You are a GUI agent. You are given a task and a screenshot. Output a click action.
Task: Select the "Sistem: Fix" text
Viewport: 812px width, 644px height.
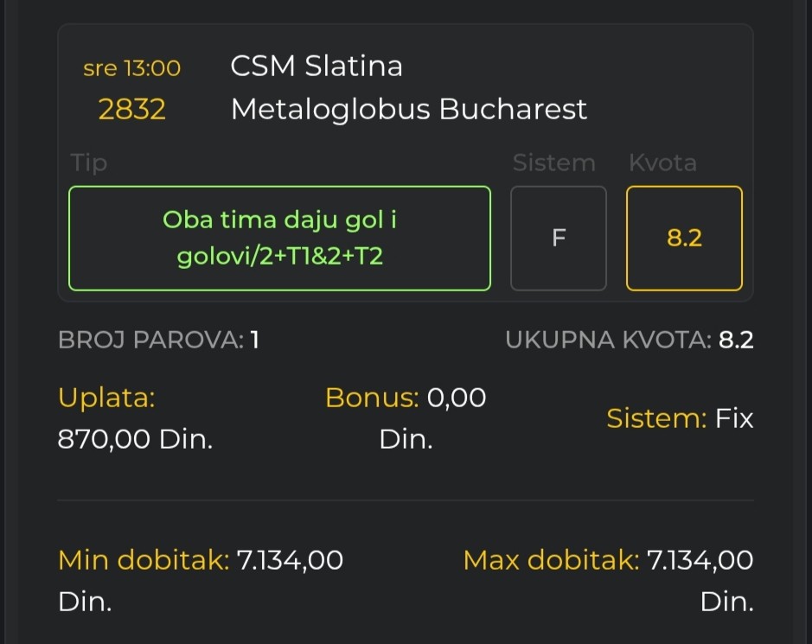[x=680, y=419]
